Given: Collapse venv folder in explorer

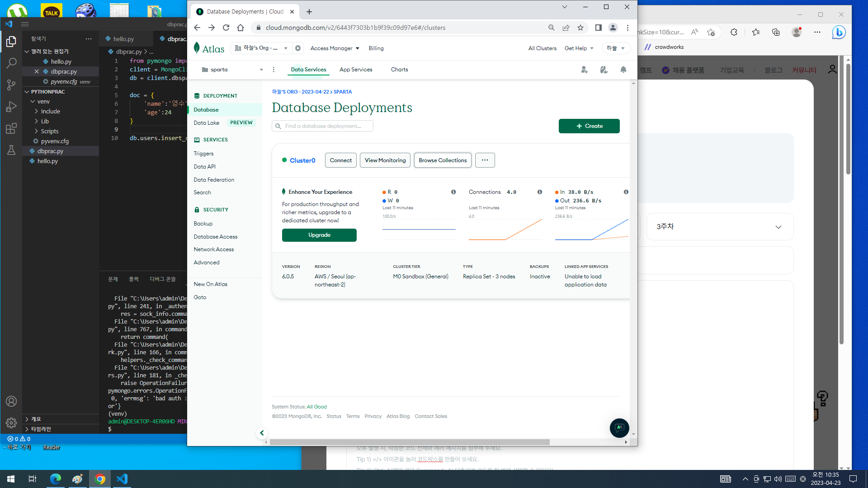Looking at the screenshot, I should pyautogui.click(x=61, y=102).
